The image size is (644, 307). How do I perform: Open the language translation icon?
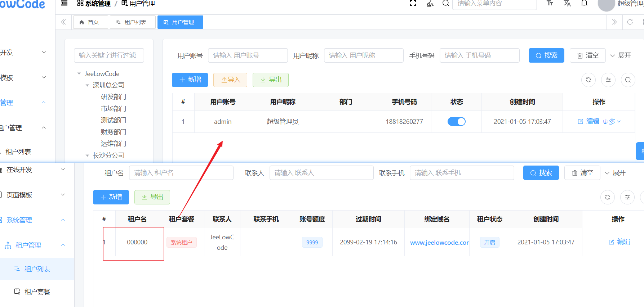[x=567, y=3]
